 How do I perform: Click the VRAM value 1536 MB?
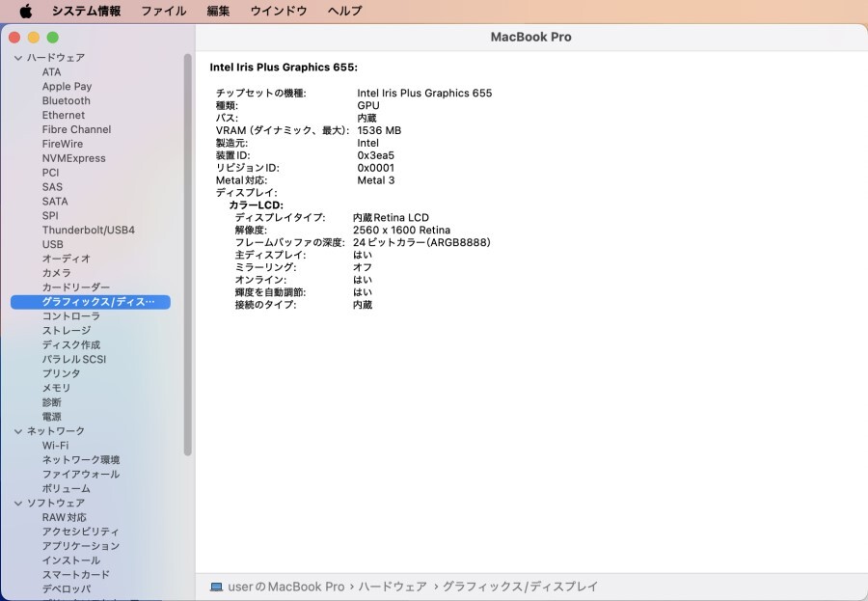379,131
